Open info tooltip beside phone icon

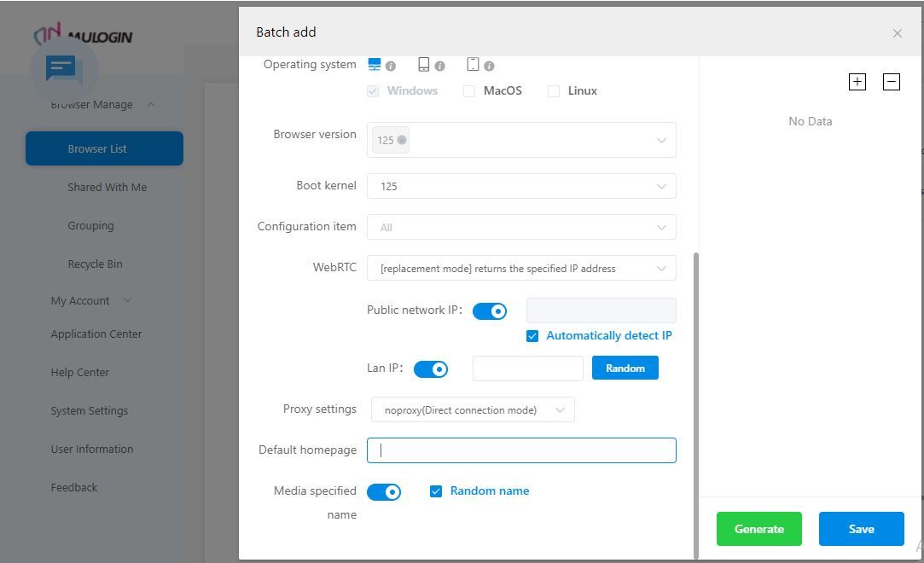439,67
